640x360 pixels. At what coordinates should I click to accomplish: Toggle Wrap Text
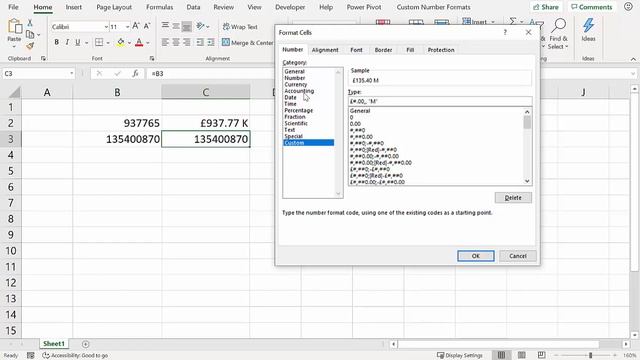pos(240,27)
